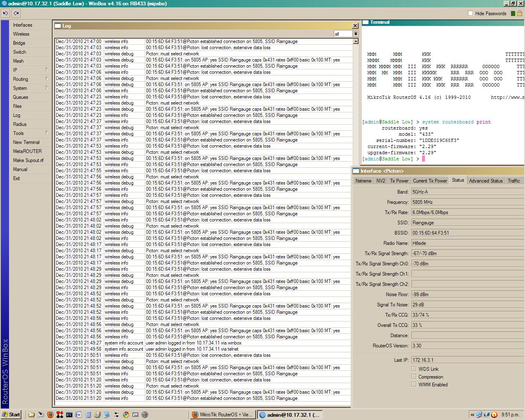Open Microsoft Word from quick launch
This screenshot has width=525, height=420.
(x=78, y=415)
